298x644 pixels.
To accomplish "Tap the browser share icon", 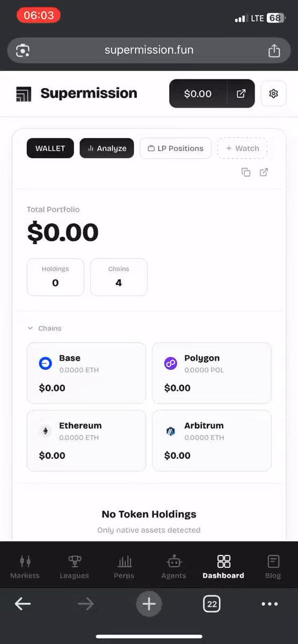I will pos(274,50).
